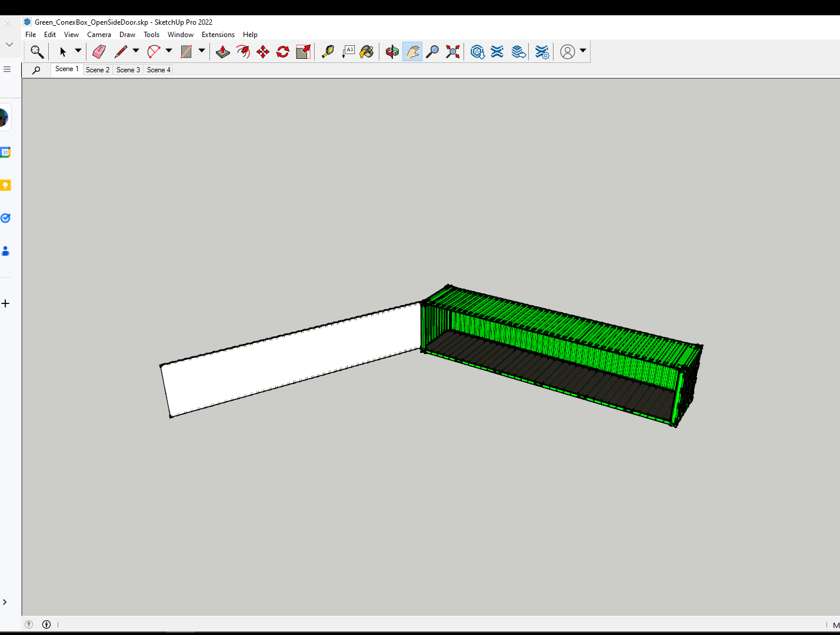This screenshot has width=840, height=635.
Task: Open the account profile dropdown arrow
Action: pos(583,51)
